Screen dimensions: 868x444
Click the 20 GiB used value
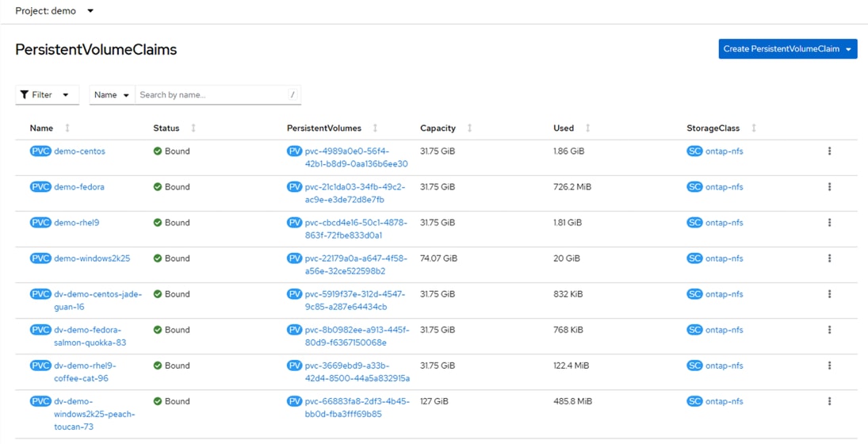[566, 258]
